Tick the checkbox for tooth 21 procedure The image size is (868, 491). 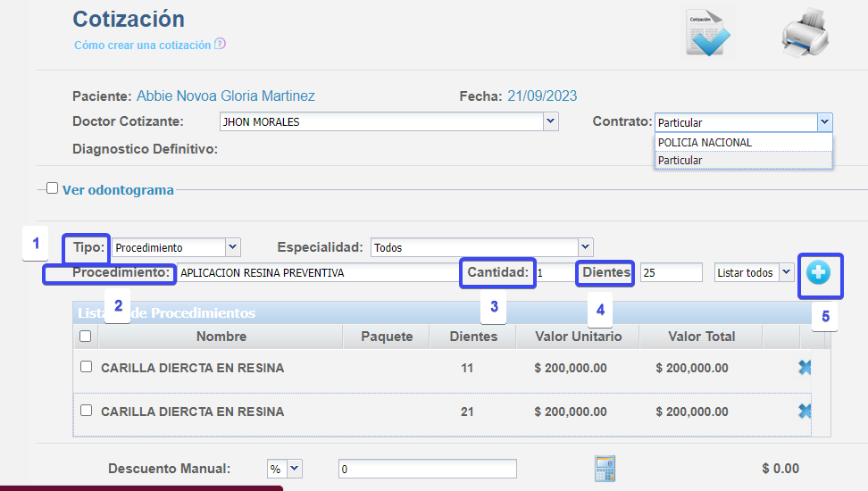pos(86,411)
